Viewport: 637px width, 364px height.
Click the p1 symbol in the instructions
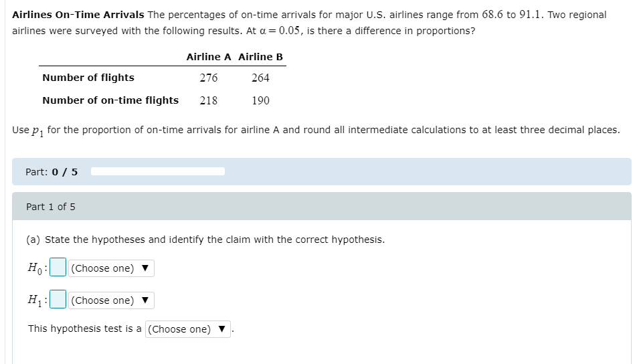[x=37, y=130]
